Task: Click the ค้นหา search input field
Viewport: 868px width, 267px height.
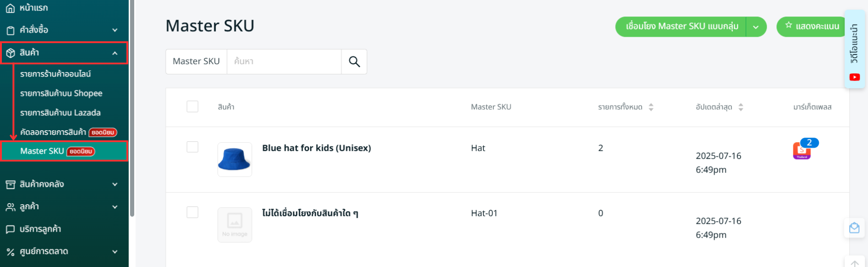Action: pyautogui.click(x=284, y=61)
